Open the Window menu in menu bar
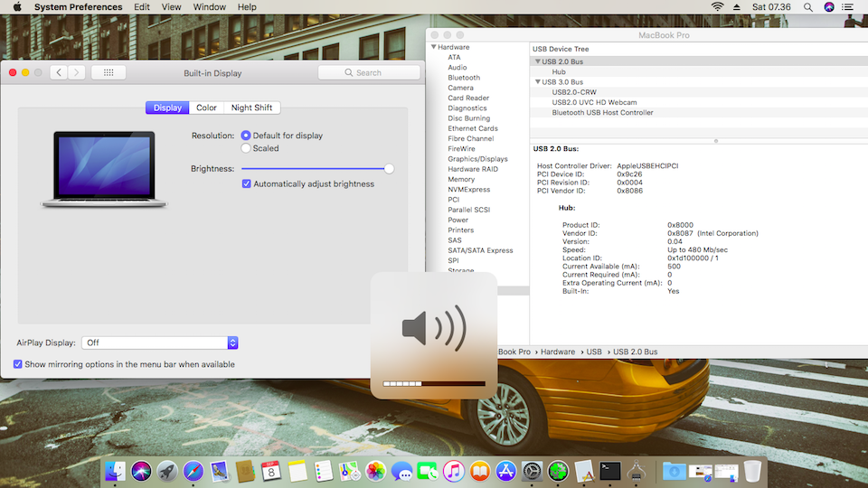868x488 pixels. [210, 7]
